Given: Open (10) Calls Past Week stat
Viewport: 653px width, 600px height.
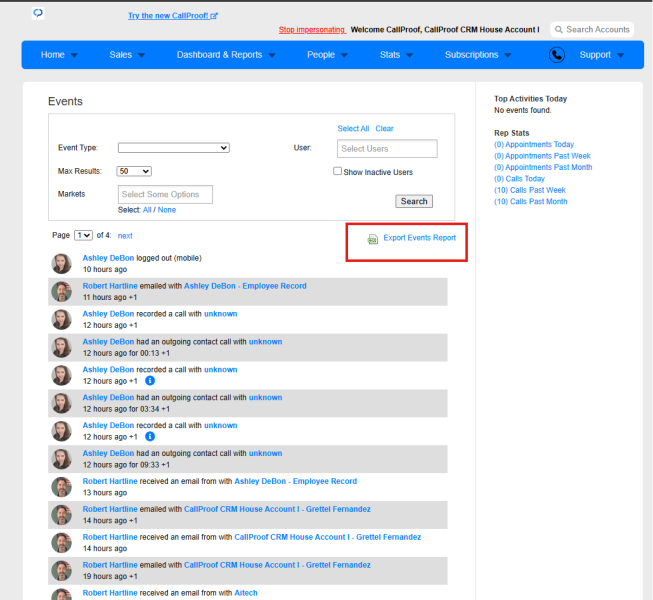Looking at the screenshot, I should pos(530,190).
